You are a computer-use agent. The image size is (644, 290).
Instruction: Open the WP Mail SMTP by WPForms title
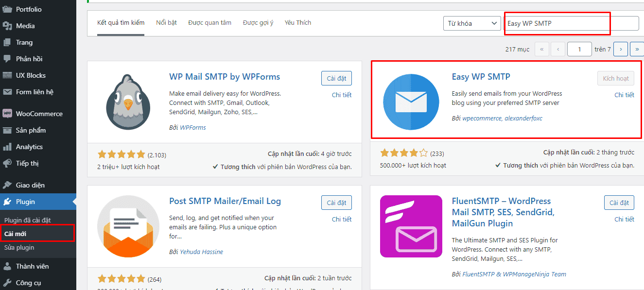click(x=225, y=77)
